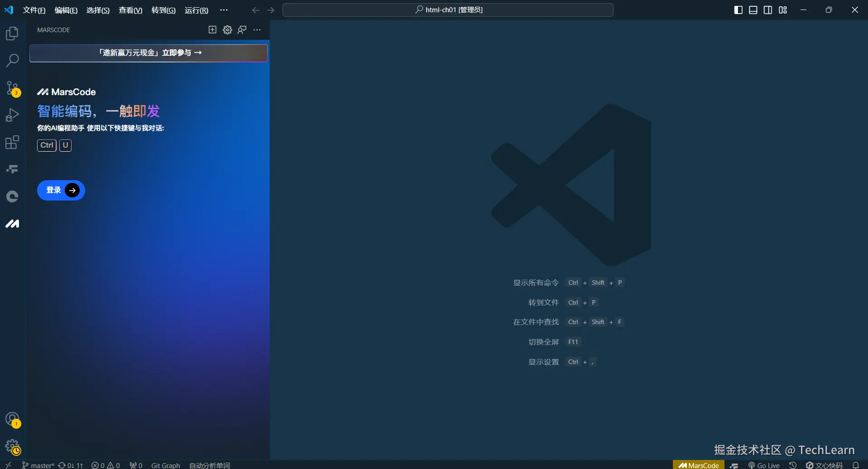Click the VS Code logo in title bar
The image size is (868, 469).
point(9,10)
